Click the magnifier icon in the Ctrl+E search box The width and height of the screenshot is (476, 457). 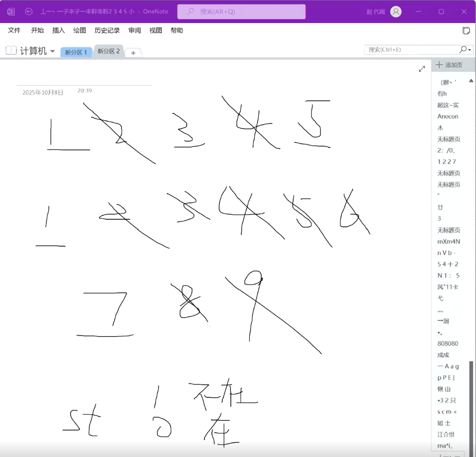(463, 50)
